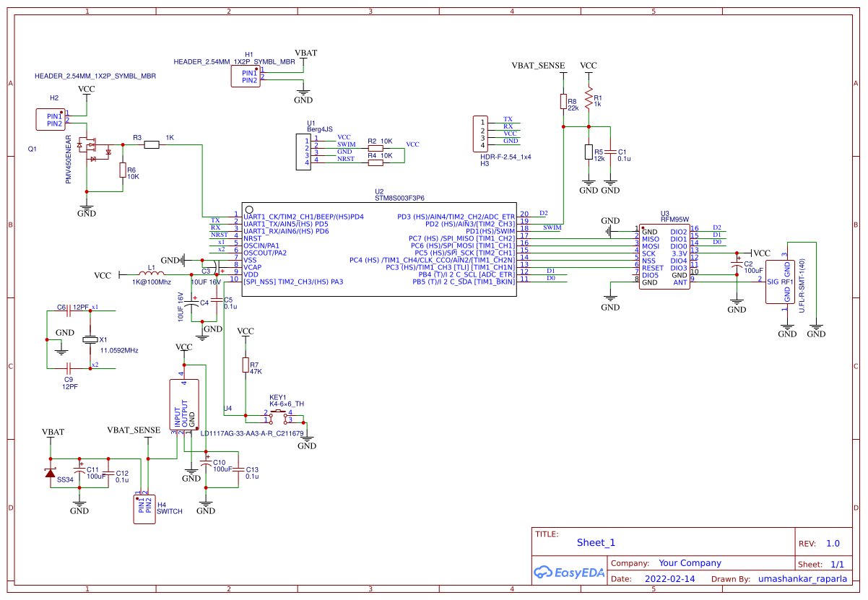Select the D2 net label near RFM95W
The width and height of the screenshot is (868, 600).
pyautogui.click(x=716, y=227)
